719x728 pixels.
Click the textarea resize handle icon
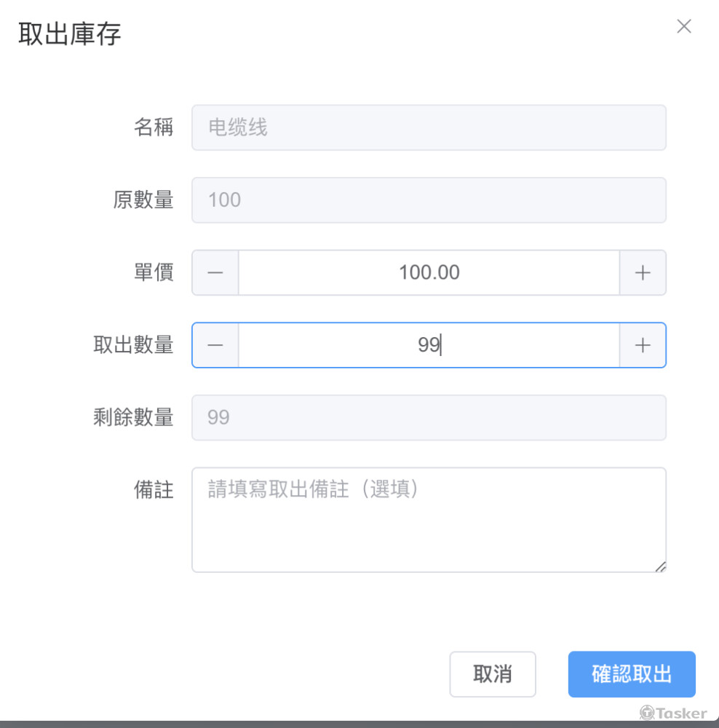point(661,566)
